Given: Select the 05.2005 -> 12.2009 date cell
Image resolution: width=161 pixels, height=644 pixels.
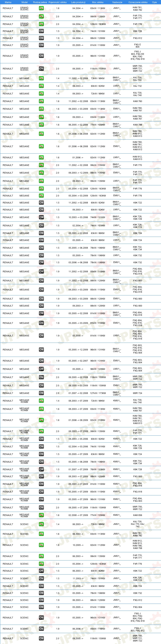Looking at the screenshot, I should [x=78, y=349].
